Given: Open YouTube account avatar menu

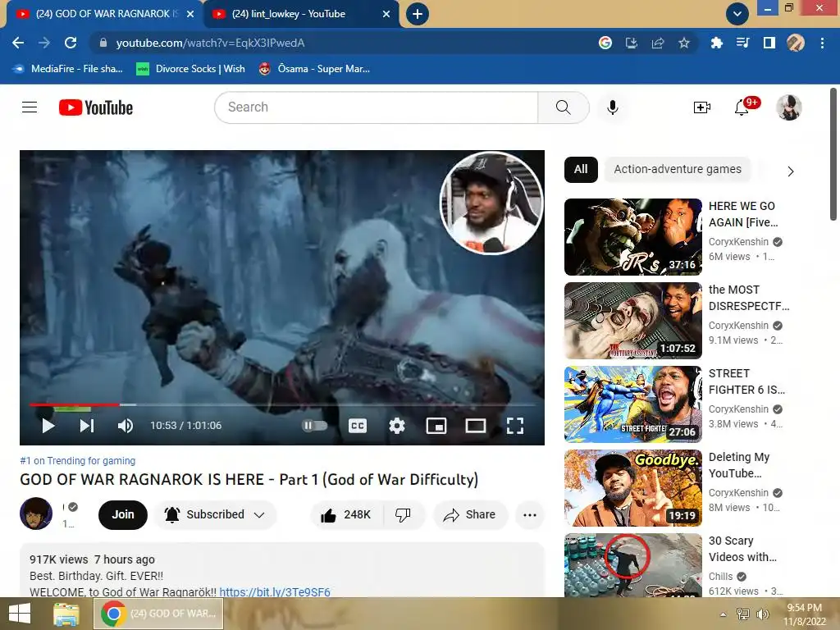Looking at the screenshot, I should point(789,107).
